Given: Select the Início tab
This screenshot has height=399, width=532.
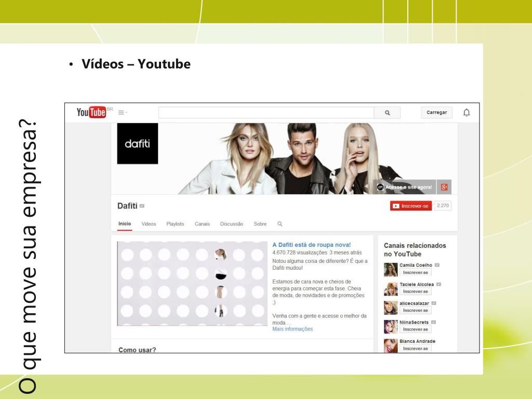Looking at the screenshot, I should 125,223.
